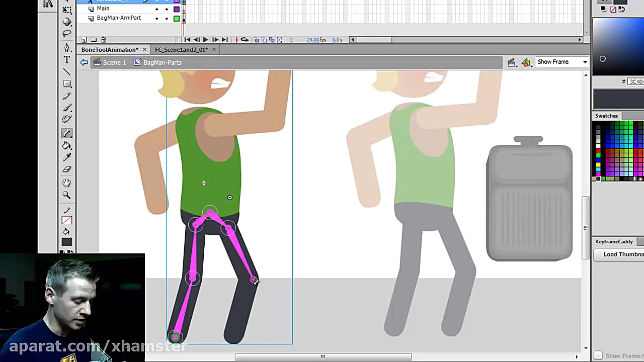This screenshot has width=644, height=362.
Task: Go to Scene 1 via the breadcrumb
Action: click(114, 62)
